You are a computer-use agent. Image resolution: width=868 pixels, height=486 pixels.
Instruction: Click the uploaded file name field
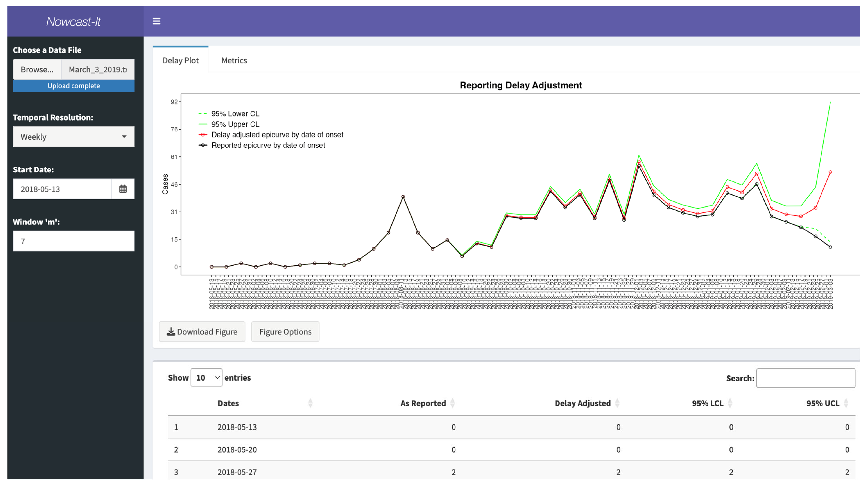(x=98, y=69)
